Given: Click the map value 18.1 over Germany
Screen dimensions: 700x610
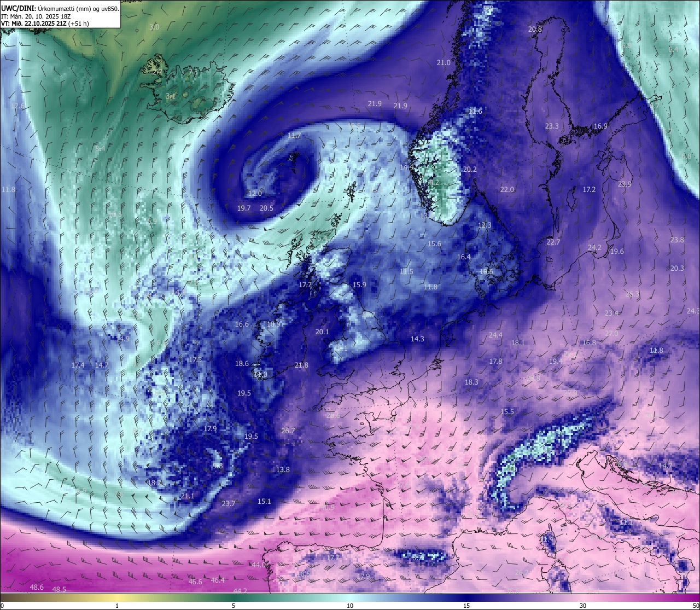Looking at the screenshot, I should pos(518,342).
